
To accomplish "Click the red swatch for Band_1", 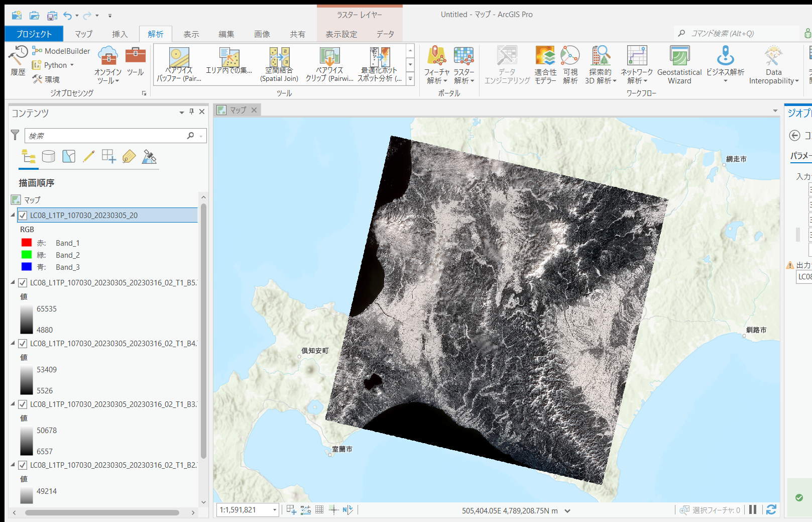I will (x=27, y=243).
